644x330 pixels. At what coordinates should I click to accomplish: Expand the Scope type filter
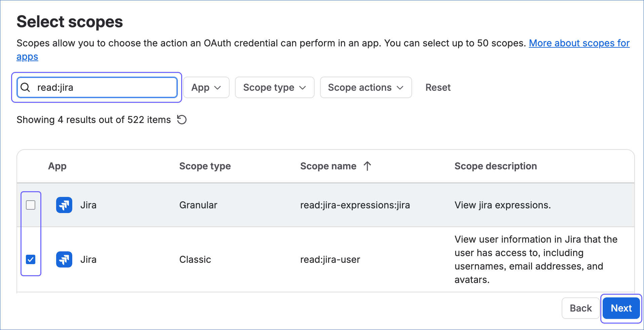(275, 87)
